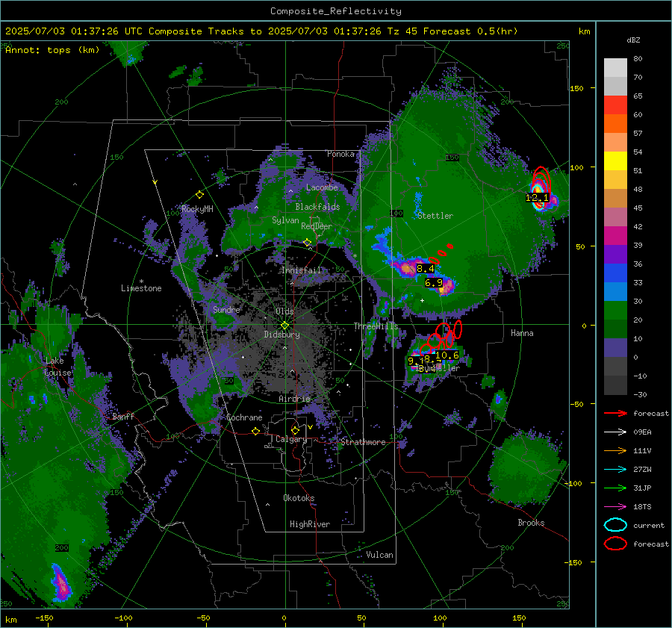This screenshot has width=672, height=628.
Task: Click the cyan 'current' ellipse legend symbol
Action: [x=615, y=525]
